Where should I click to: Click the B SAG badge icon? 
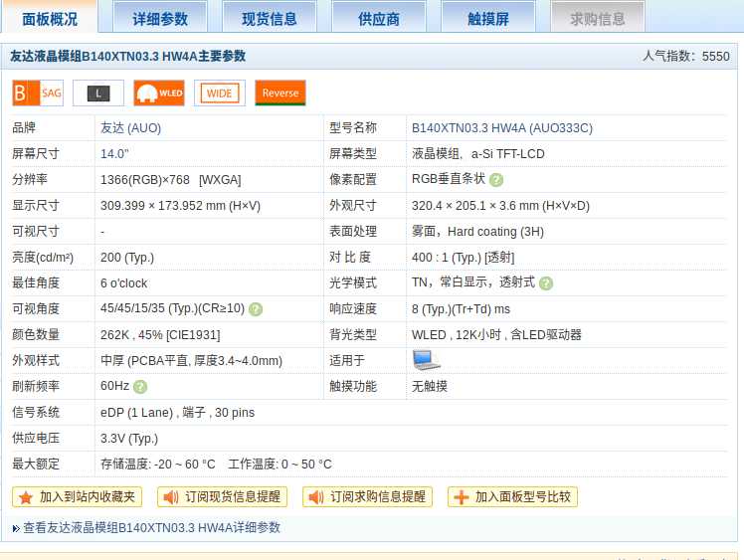click(38, 93)
